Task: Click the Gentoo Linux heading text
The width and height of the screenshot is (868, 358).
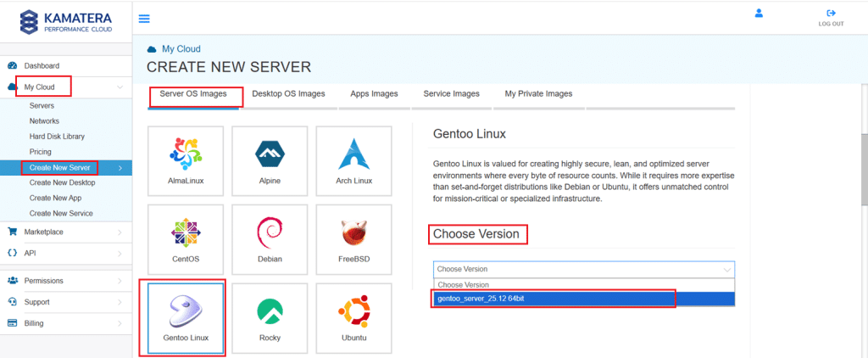Action: coord(470,134)
